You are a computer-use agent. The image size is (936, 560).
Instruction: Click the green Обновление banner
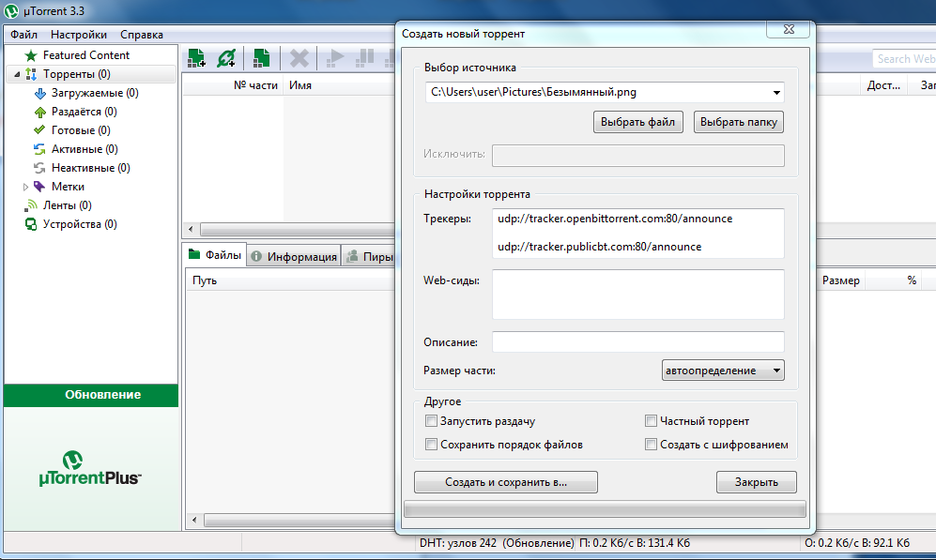(x=91, y=395)
